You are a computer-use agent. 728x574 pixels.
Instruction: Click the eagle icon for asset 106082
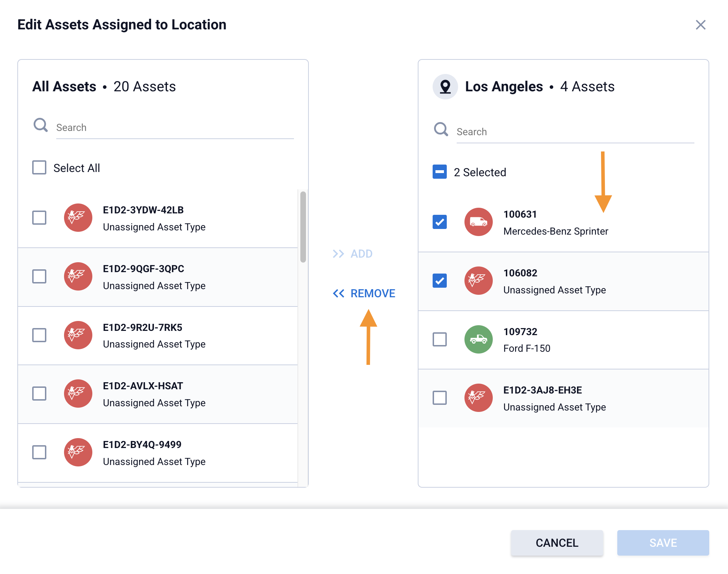point(478,281)
